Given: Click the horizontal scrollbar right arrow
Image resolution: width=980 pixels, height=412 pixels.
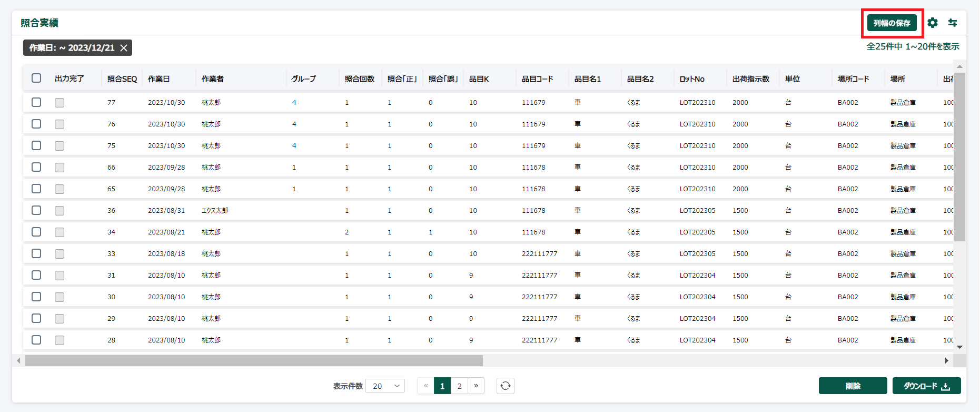Looking at the screenshot, I should coord(946,361).
